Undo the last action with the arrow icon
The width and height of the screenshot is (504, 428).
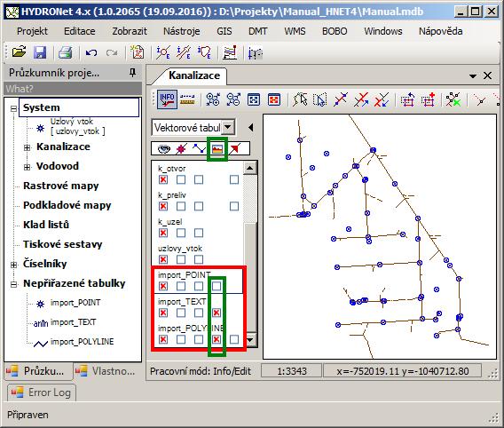(91, 52)
